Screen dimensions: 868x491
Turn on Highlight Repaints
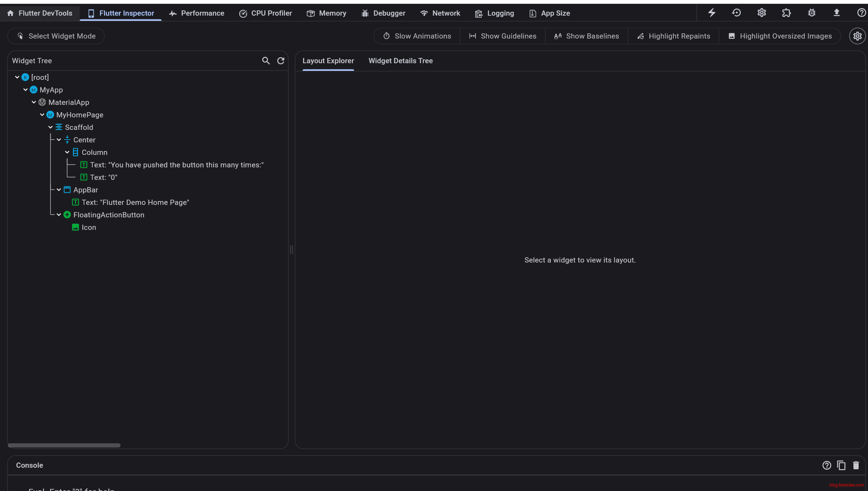[x=673, y=36]
